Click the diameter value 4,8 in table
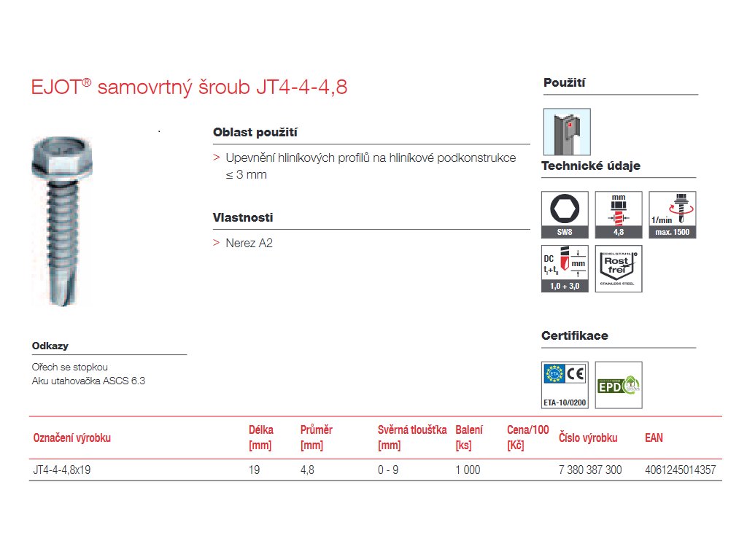The image size is (747, 560). [307, 470]
